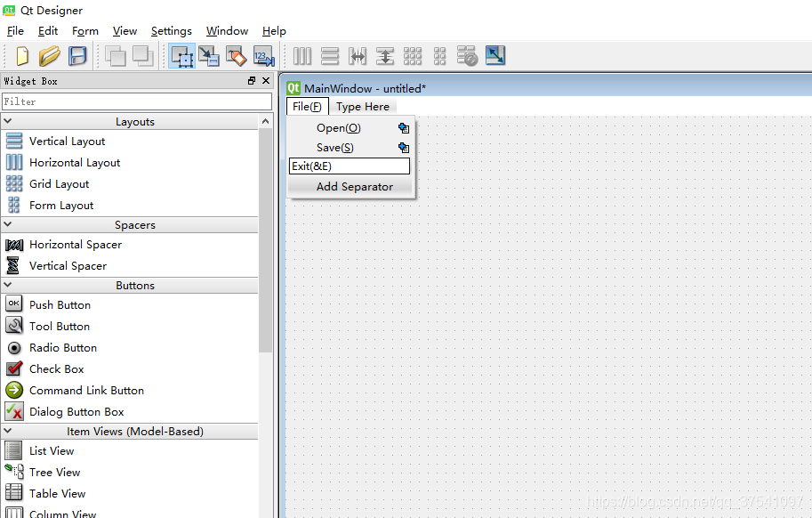Select the Command Link Button widget
Screen dimensions: 812x518
pos(130,390)
